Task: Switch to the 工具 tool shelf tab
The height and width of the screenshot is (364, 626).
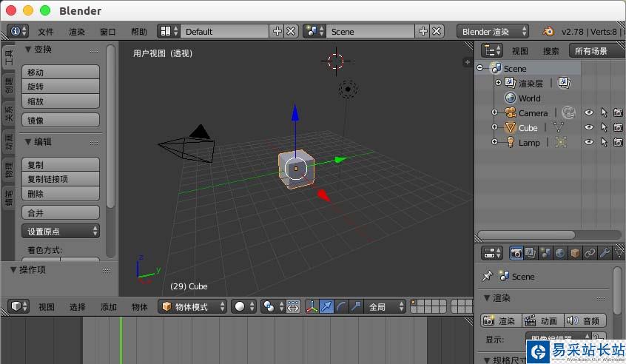Action: coord(8,58)
